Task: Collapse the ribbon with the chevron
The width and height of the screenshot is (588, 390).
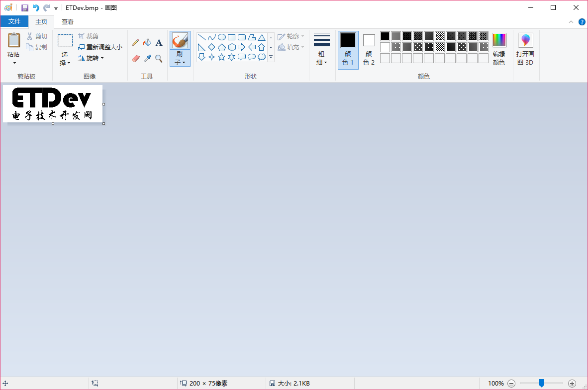Action: tap(571, 22)
